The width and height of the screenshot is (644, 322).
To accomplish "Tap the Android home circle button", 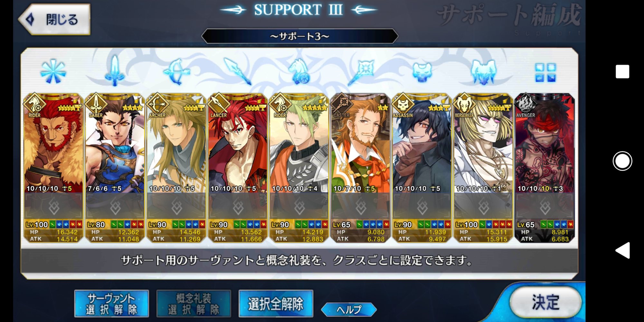I will click(x=622, y=161).
